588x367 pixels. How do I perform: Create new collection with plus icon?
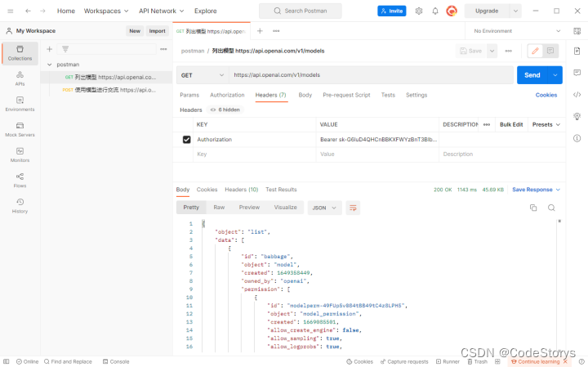[x=49, y=49]
